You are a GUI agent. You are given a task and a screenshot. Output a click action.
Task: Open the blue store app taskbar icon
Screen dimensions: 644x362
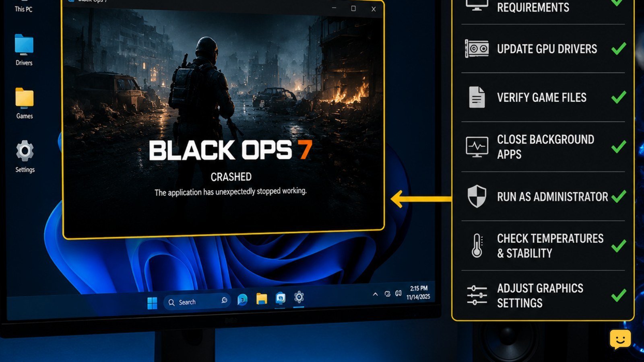[281, 298]
